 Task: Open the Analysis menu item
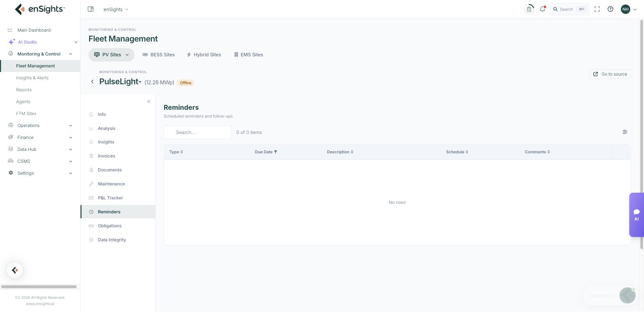pos(118,128)
